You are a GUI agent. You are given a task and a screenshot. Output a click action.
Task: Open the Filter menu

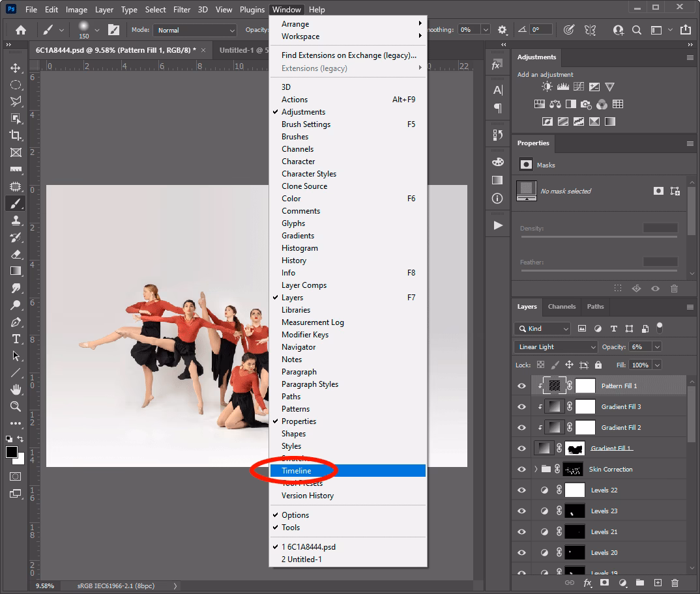(181, 9)
